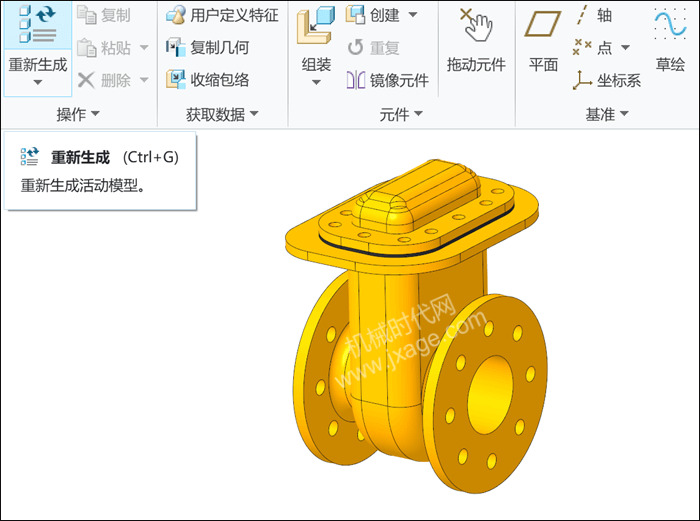The height and width of the screenshot is (521, 700).
Task: Expand the 粘贴 options arrow
Action: tap(144, 47)
